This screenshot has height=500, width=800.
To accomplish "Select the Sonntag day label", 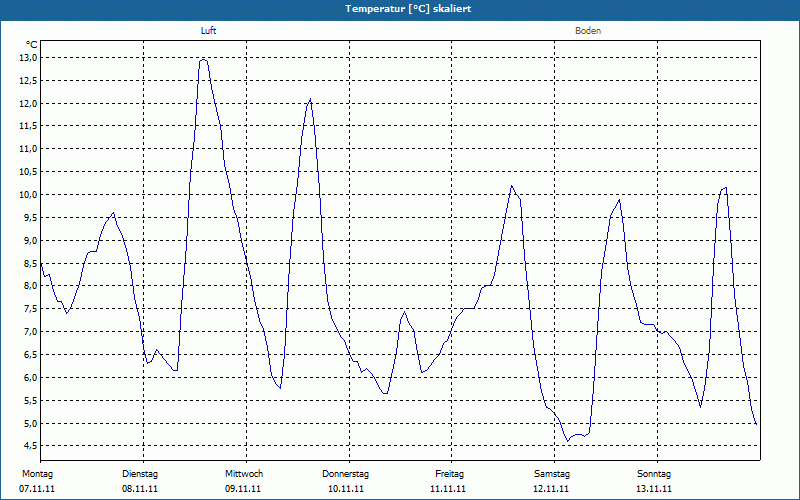I will pos(654,474).
